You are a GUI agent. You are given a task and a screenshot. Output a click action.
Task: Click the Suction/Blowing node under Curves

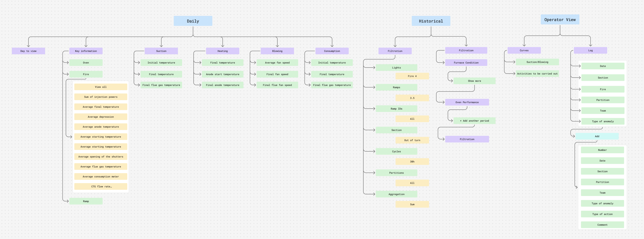tap(537, 62)
